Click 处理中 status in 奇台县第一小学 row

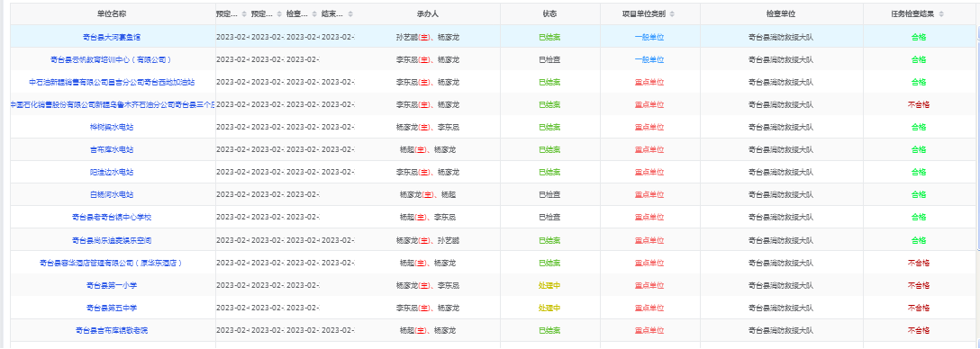tap(549, 285)
